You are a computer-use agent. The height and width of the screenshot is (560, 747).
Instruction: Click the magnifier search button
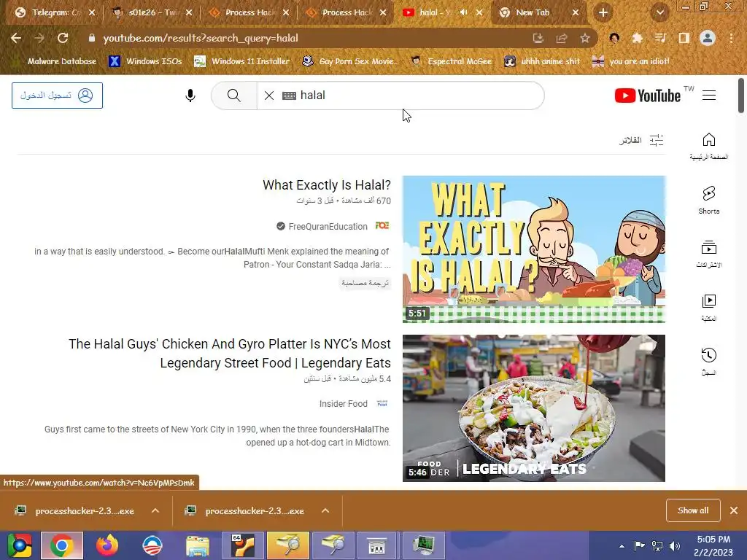pyautogui.click(x=234, y=96)
